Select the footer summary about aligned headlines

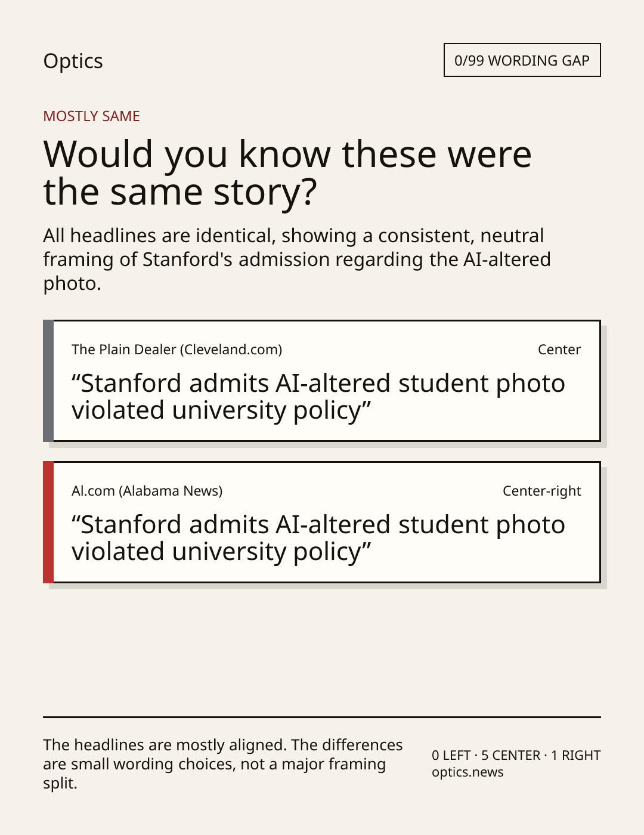pos(223,764)
